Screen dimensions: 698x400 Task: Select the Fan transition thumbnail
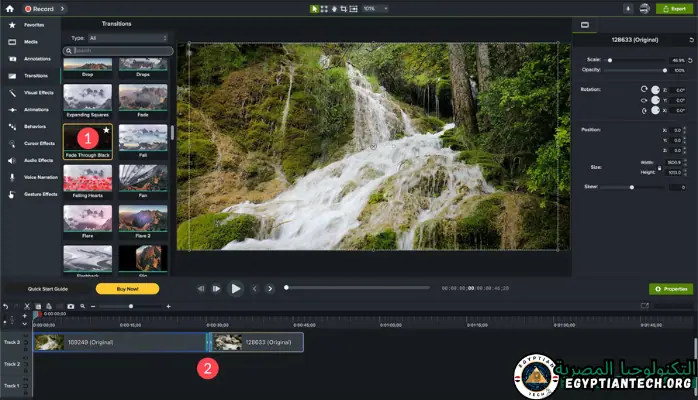coord(143,178)
